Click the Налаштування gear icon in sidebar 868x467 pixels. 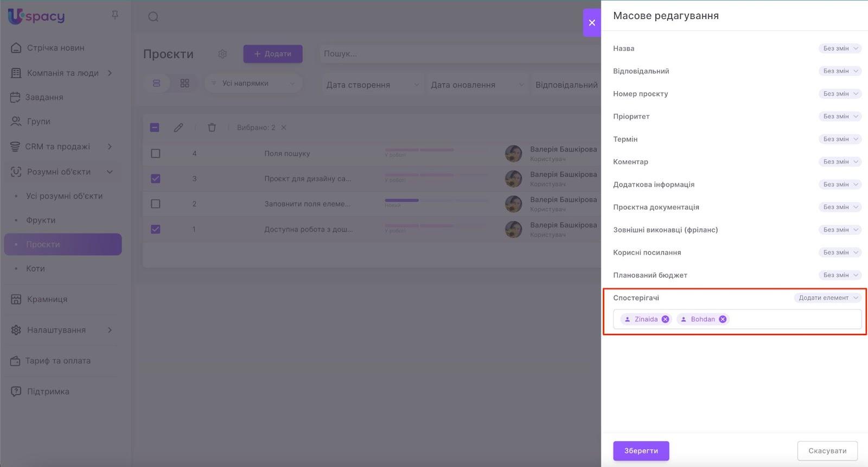point(16,330)
